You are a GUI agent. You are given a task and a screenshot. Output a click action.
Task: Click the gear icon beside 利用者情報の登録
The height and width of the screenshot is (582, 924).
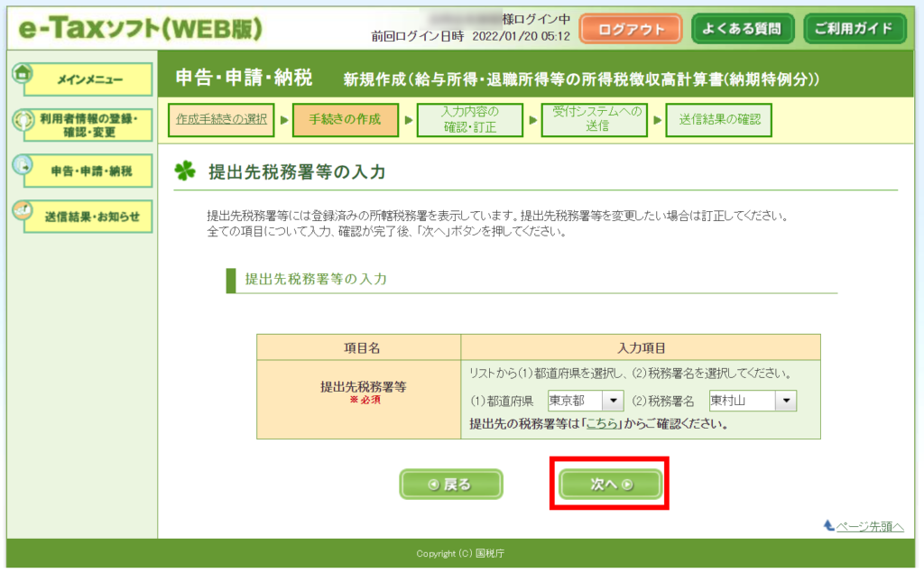[x=23, y=120]
